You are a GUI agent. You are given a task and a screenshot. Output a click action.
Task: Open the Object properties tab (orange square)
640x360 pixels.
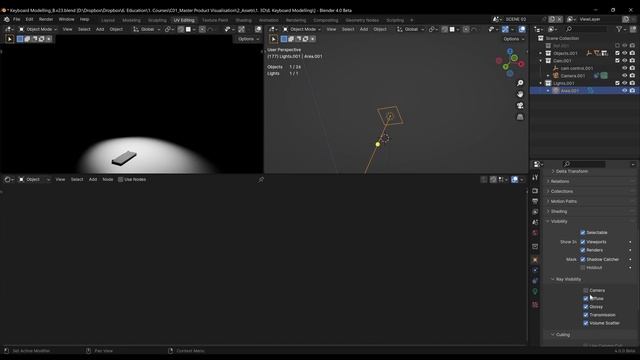[535, 260]
